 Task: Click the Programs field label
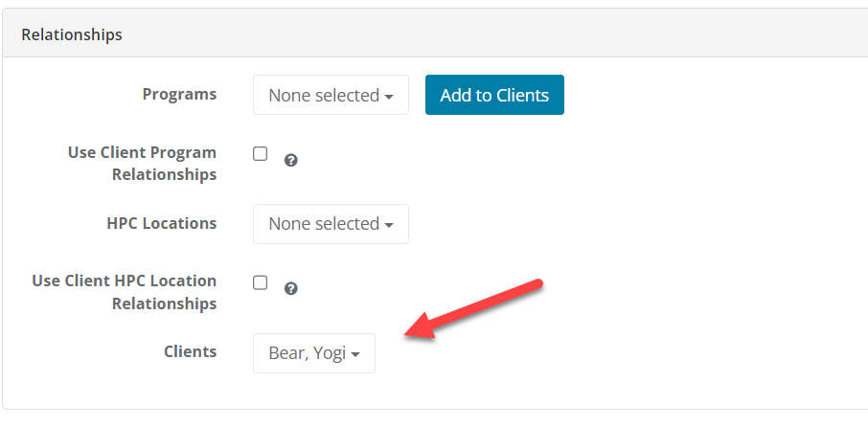179,94
